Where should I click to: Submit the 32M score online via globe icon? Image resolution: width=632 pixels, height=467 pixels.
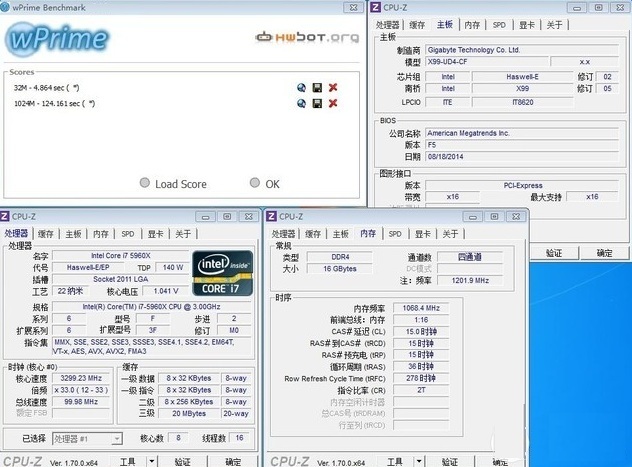301,88
